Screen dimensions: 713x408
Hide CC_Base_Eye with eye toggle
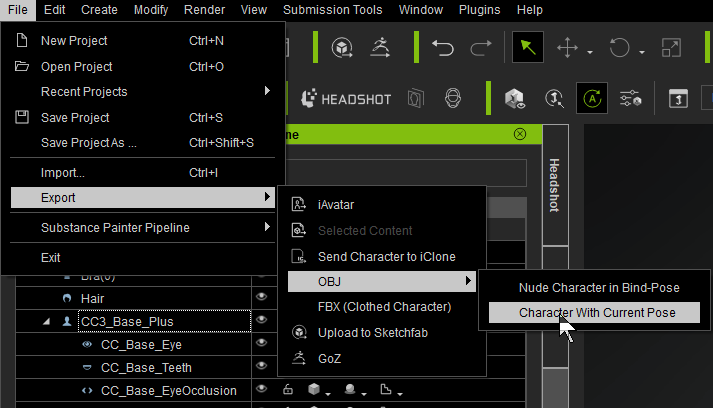pos(261,342)
